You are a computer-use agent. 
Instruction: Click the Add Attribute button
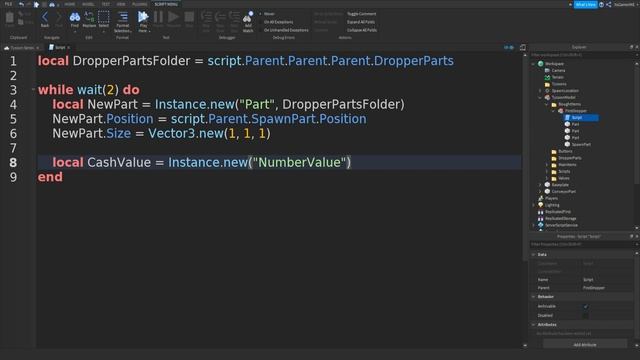(585, 345)
